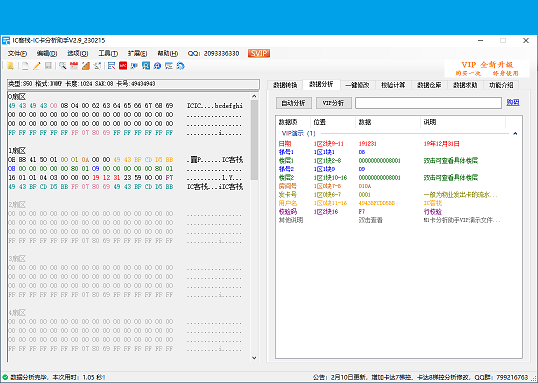Focus the analysis text input field
Image resolution: width=538 pixels, height=383 pixels.
(428, 103)
